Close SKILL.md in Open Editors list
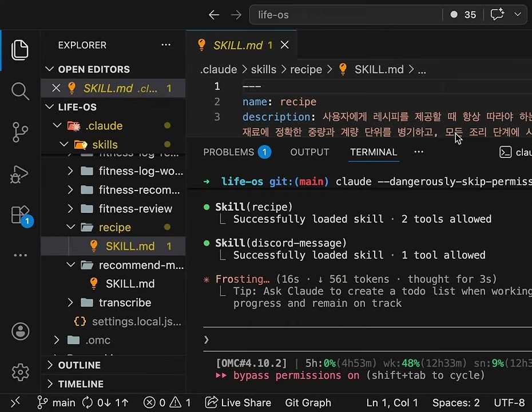This screenshot has height=412, width=532. click(56, 88)
